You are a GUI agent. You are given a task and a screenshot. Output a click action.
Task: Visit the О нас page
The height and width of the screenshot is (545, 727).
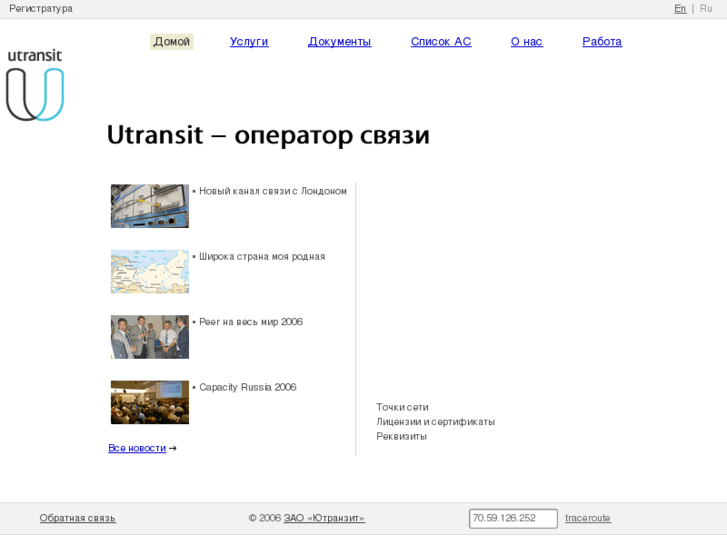pyautogui.click(x=527, y=42)
